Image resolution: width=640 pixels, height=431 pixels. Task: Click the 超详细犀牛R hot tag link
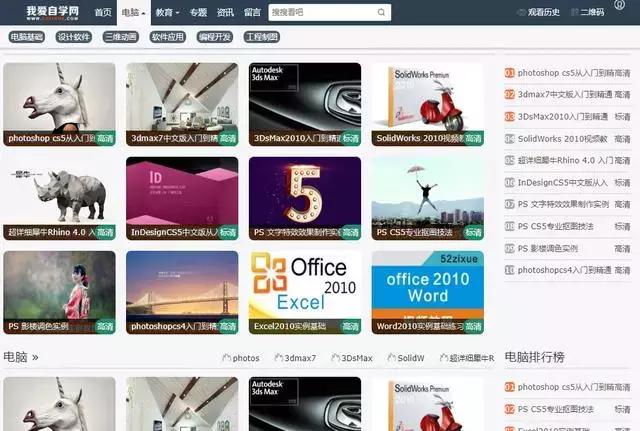(x=467, y=358)
